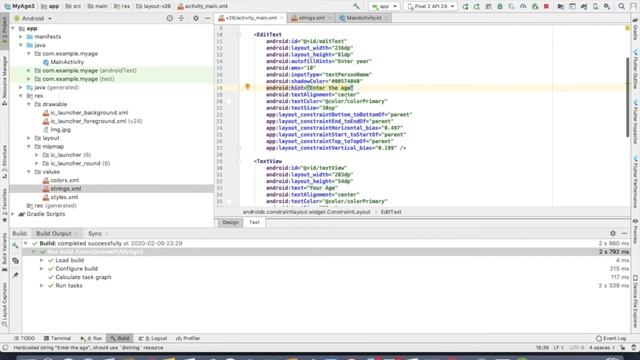Screen dimensions: 640x360
Task: Open Gradle side tool window
Action: (636, 30)
